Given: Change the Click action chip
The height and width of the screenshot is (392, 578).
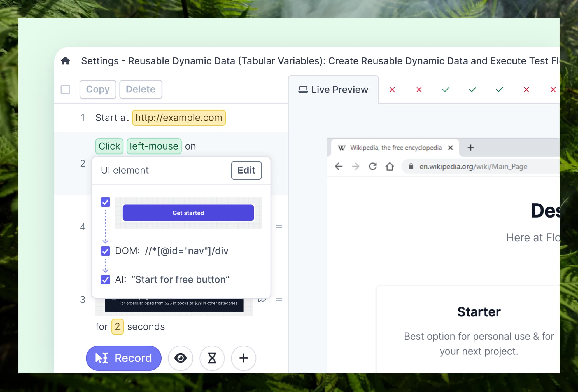Looking at the screenshot, I should (x=109, y=146).
